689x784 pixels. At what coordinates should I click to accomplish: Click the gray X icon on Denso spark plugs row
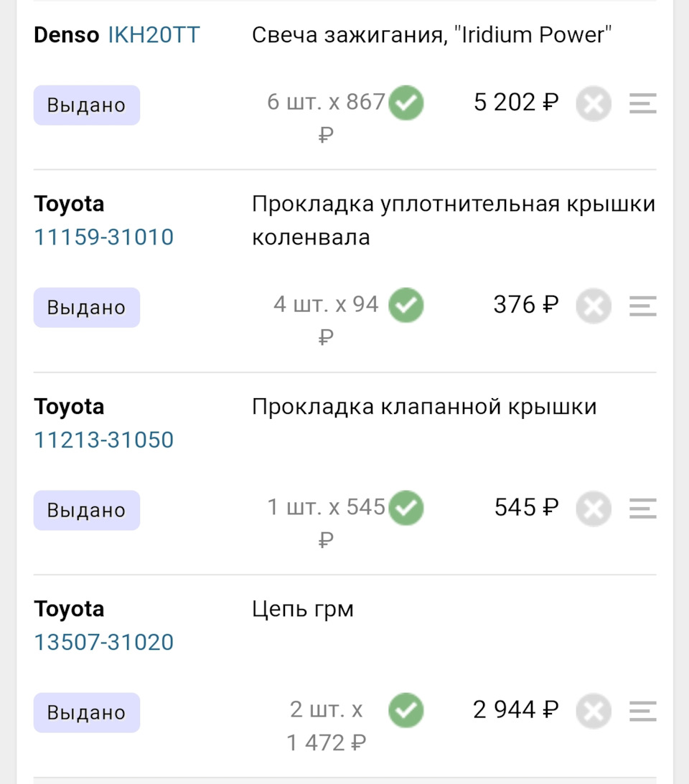point(594,103)
